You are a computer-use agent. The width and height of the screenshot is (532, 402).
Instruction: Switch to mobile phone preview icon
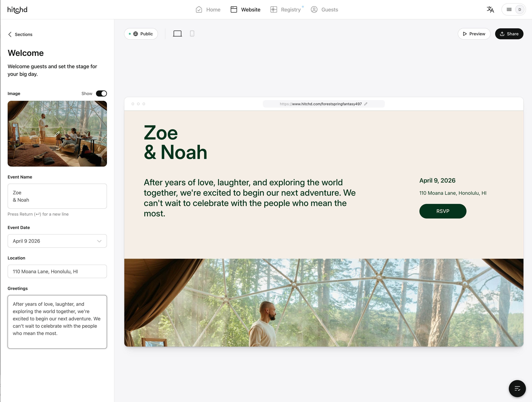click(x=192, y=34)
